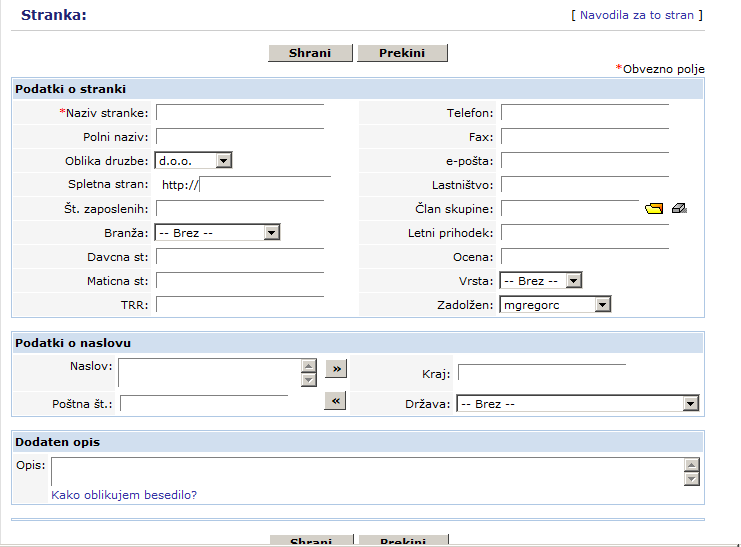The width and height of the screenshot is (741, 547).
Task: Clear Član skupine with eraser icon
Action: (x=680, y=209)
